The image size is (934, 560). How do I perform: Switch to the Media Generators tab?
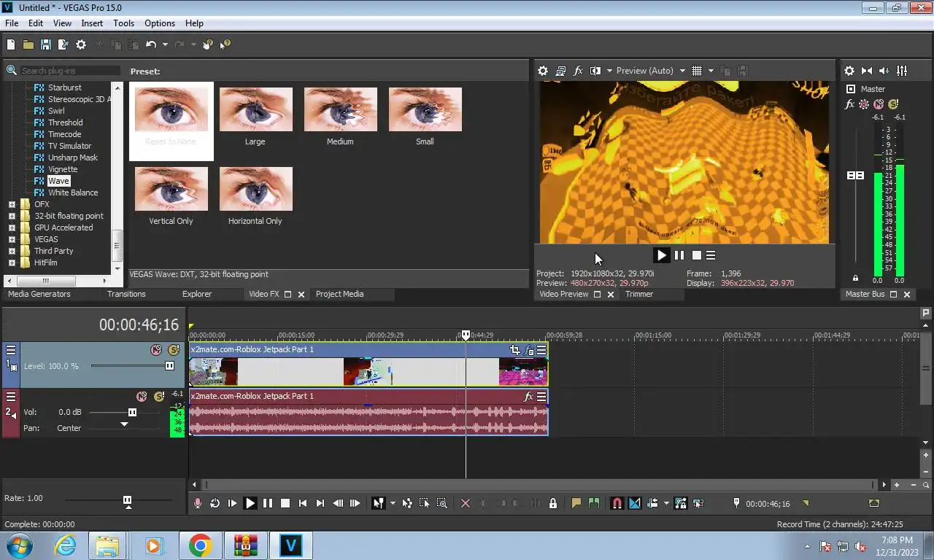pyautogui.click(x=39, y=294)
